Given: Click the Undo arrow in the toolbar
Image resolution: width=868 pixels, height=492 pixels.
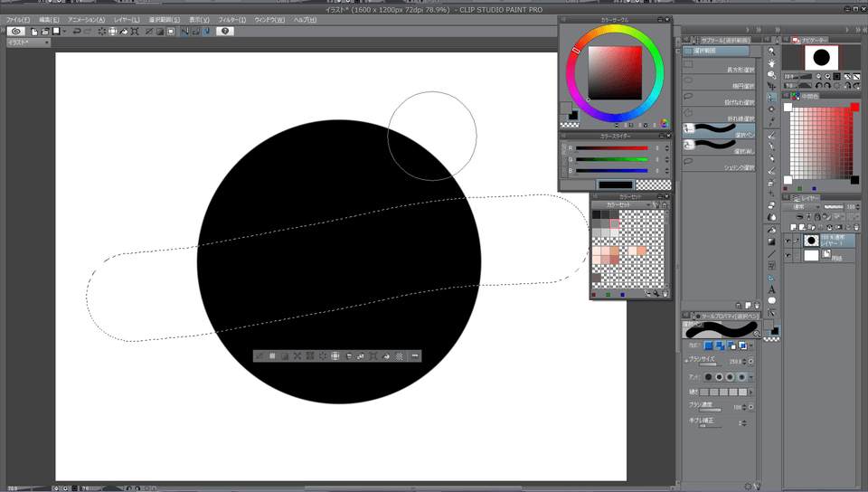Looking at the screenshot, I should 77,31.
